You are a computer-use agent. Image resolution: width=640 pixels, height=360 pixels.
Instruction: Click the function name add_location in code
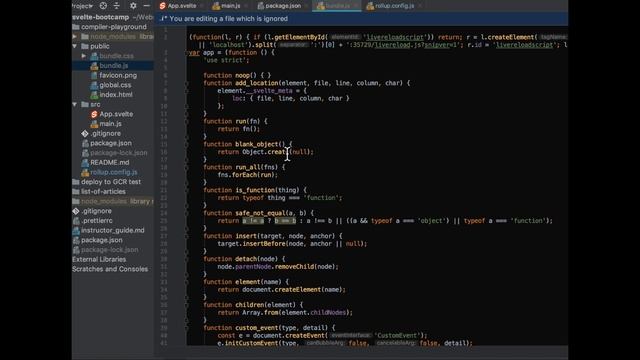click(256, 83)
